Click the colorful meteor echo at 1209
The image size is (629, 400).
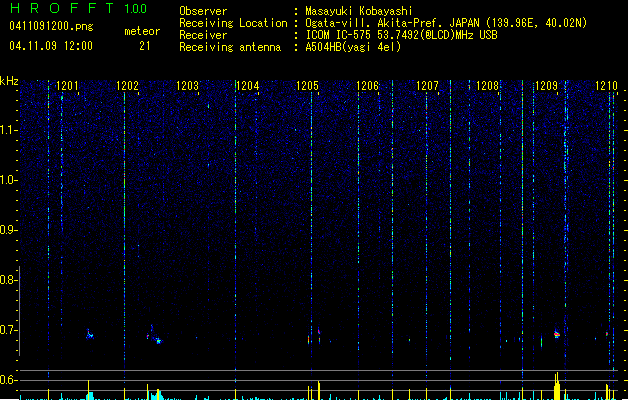[x=557, y=334]
